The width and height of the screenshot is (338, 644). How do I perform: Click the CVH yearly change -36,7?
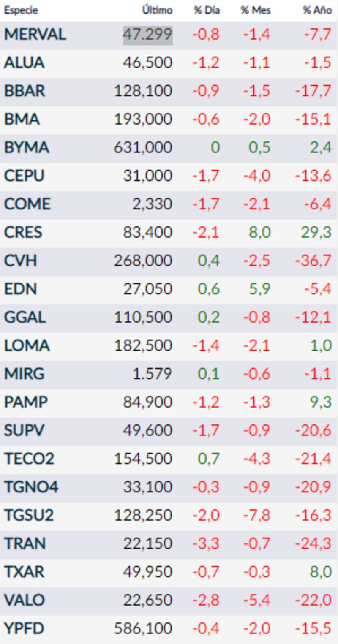tap(318, 261)
